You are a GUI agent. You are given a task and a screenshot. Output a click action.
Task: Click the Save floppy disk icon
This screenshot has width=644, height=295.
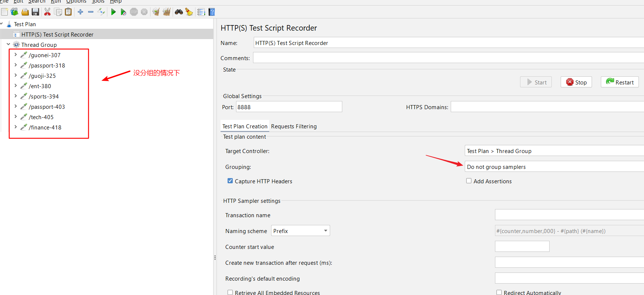(35, 12)
